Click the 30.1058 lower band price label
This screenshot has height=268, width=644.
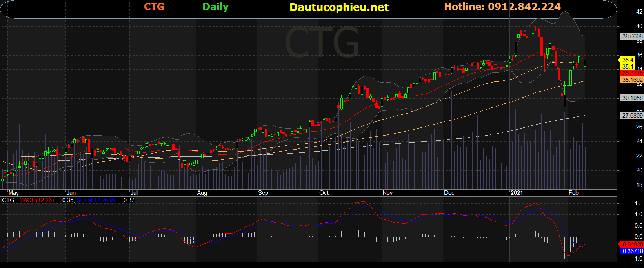(632, 98)
